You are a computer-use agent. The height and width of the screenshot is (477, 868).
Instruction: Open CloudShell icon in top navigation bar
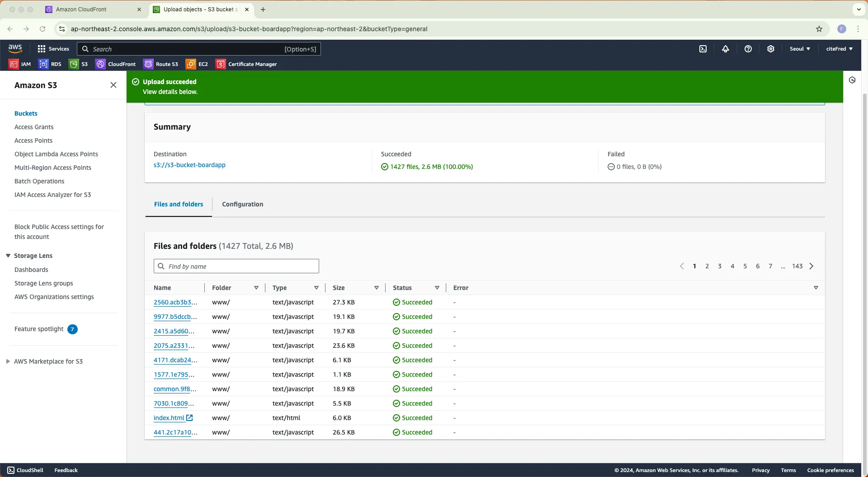click(703, 49)
